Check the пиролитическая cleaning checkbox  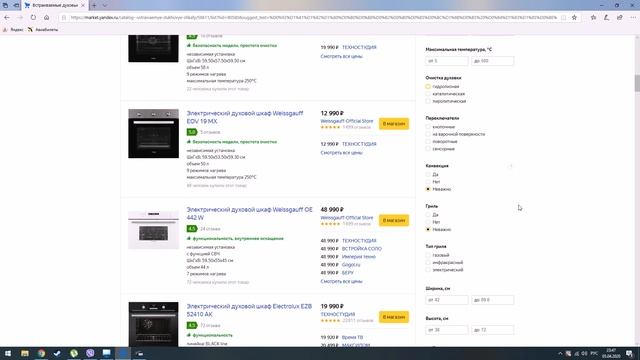pyautogui.click(x=428, y=101)
